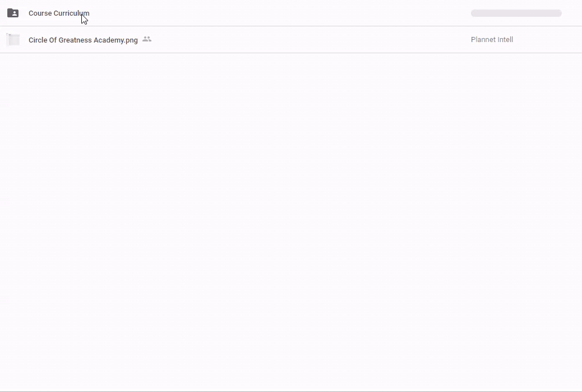582x392 pixels.
Task: Select Circle Of Greatness Academy.png file name
Action: [83, 40]
